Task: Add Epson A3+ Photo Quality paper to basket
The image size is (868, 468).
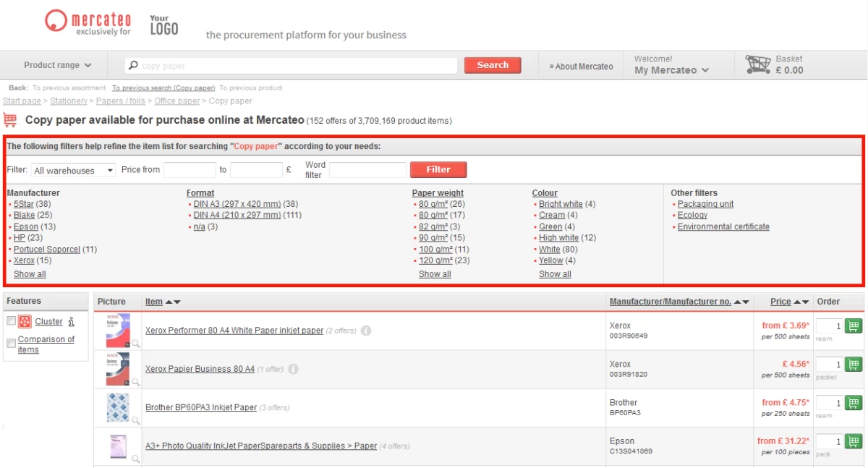Action: 854,441
